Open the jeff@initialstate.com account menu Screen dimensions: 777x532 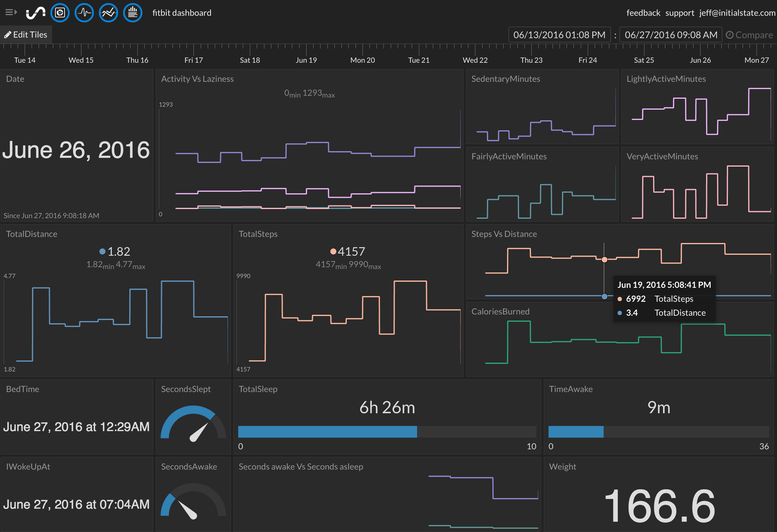[x=737, y=13]
